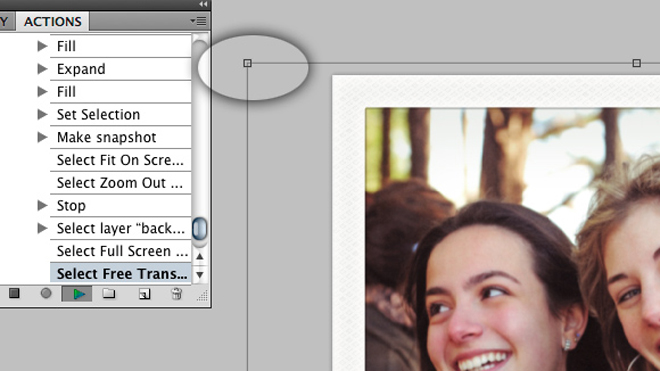Select the Select Fit On Scre... step
660x371 pixels.
coord(120,160)
